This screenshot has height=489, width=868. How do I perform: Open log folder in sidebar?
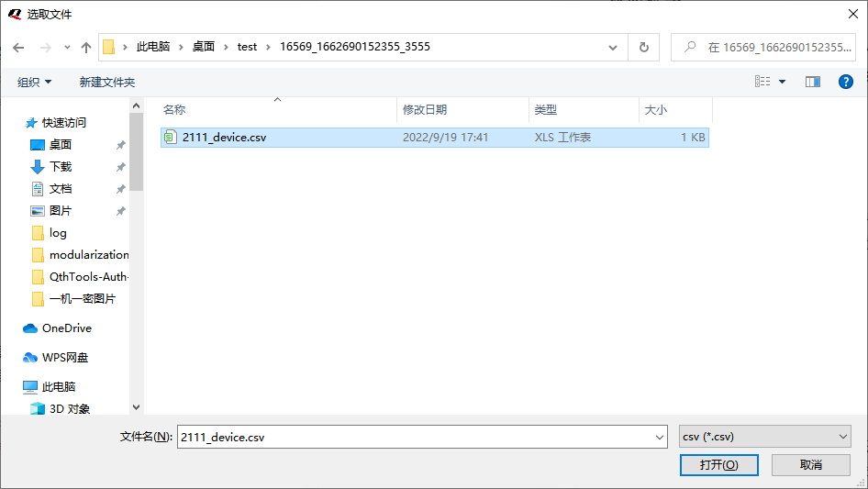(50, 233)
